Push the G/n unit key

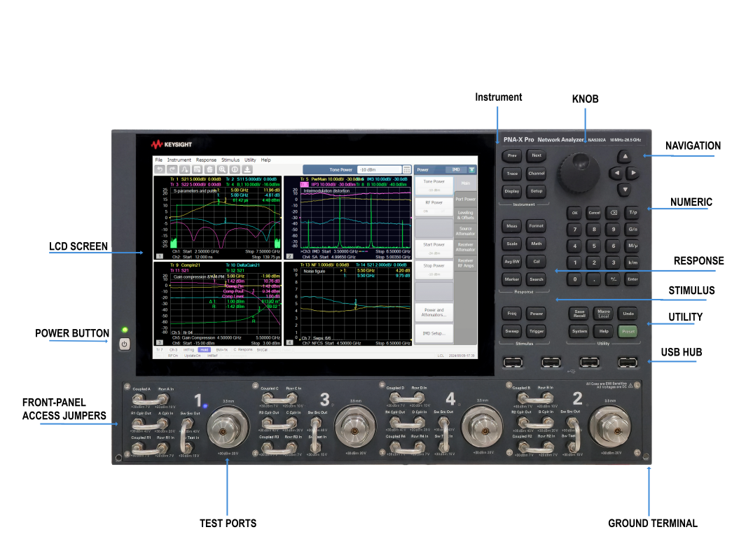(633, 229)
